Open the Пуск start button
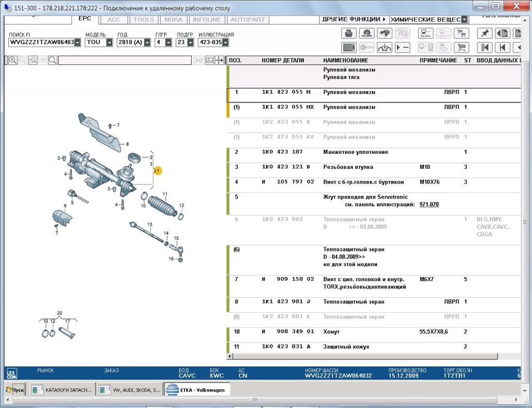 click(x=15, y=390)
